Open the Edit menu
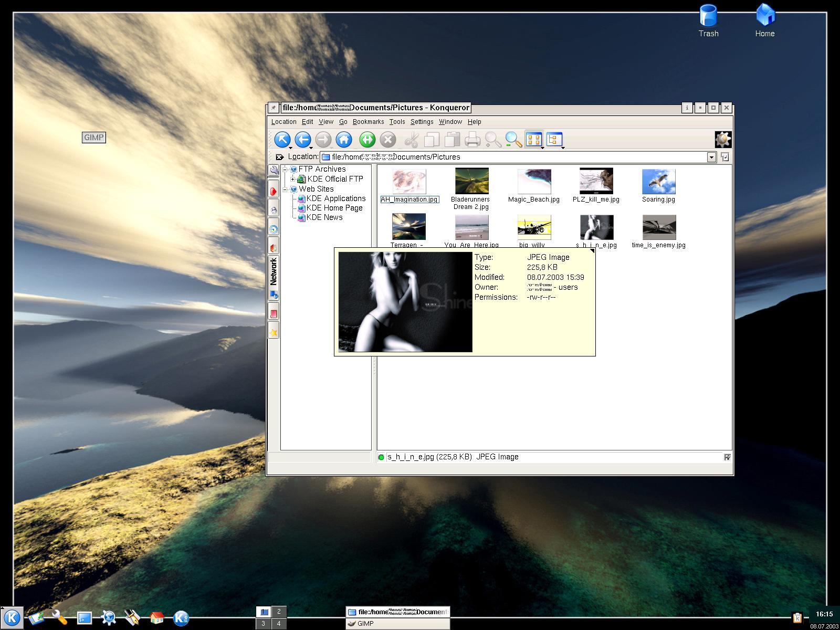The height and width of the screenshot is (630, 840). pos(308,122)
